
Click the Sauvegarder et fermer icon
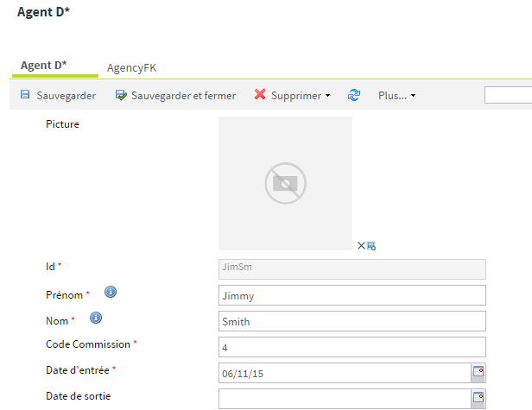[x=122, y=95]
